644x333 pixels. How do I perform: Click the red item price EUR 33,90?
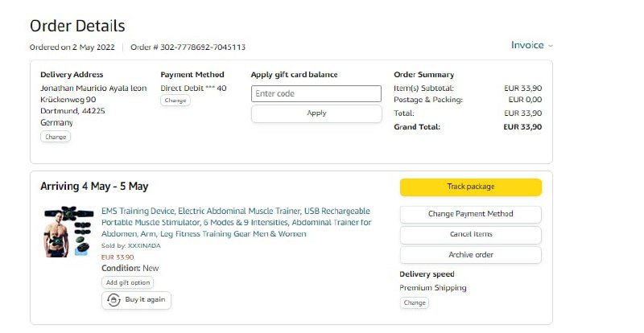coord(118,257)
